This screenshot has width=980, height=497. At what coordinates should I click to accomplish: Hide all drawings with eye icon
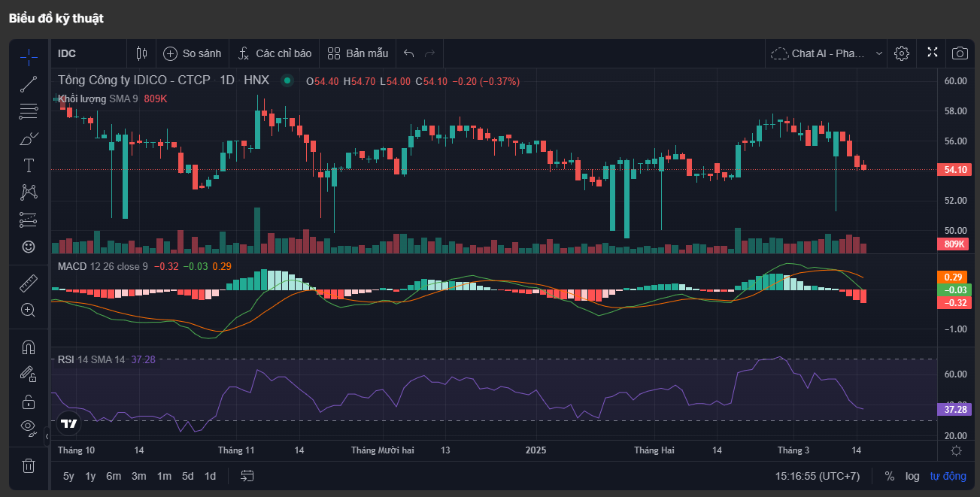pyautogui.click(x=29, y=427)
